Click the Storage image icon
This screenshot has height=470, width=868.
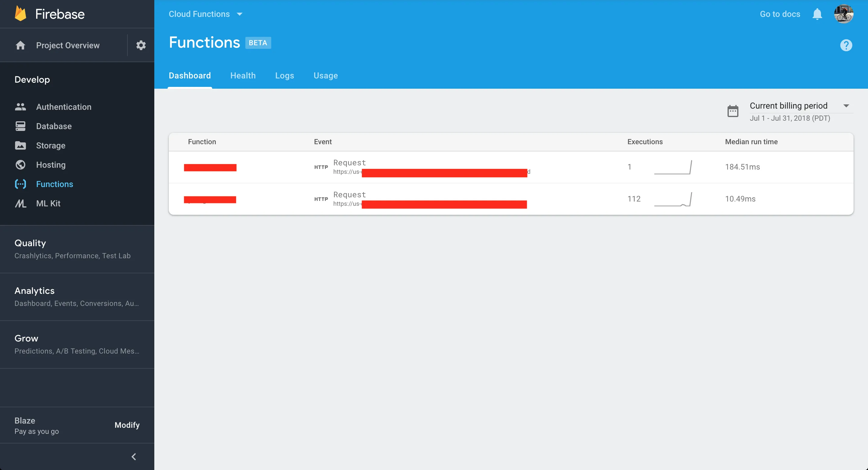pyautogui.click(x=20, y=146)
